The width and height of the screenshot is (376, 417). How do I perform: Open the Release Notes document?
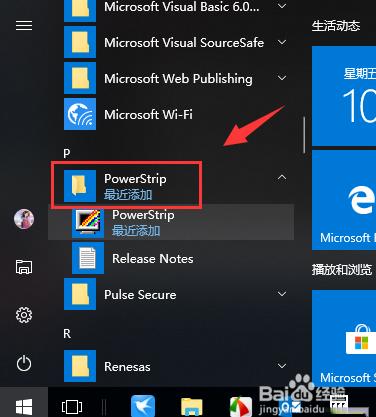click(x=171, y=258)
